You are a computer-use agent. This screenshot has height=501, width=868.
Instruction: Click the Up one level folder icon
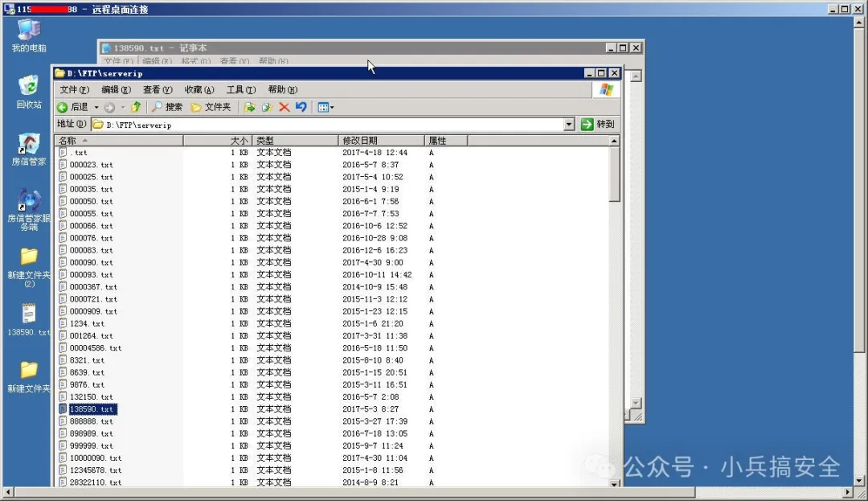(x=136, y=107)
